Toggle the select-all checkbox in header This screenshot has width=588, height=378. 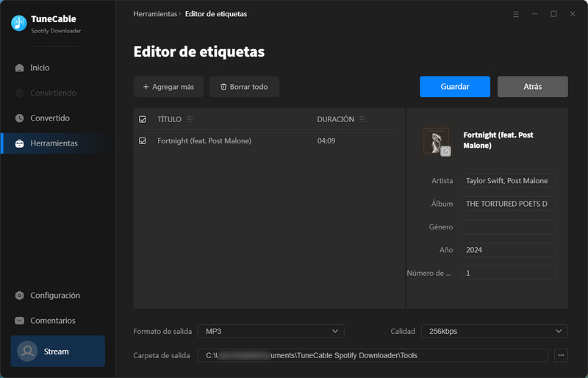tap(143, 119)
